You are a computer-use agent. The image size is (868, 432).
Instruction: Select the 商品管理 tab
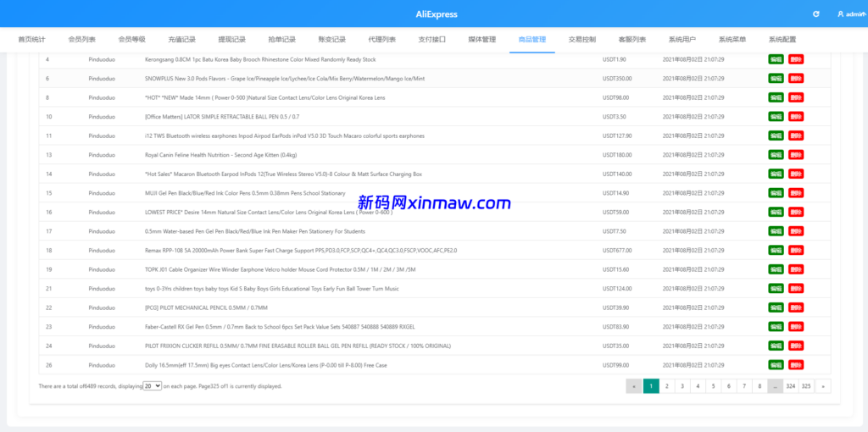[x=532, y=40]
